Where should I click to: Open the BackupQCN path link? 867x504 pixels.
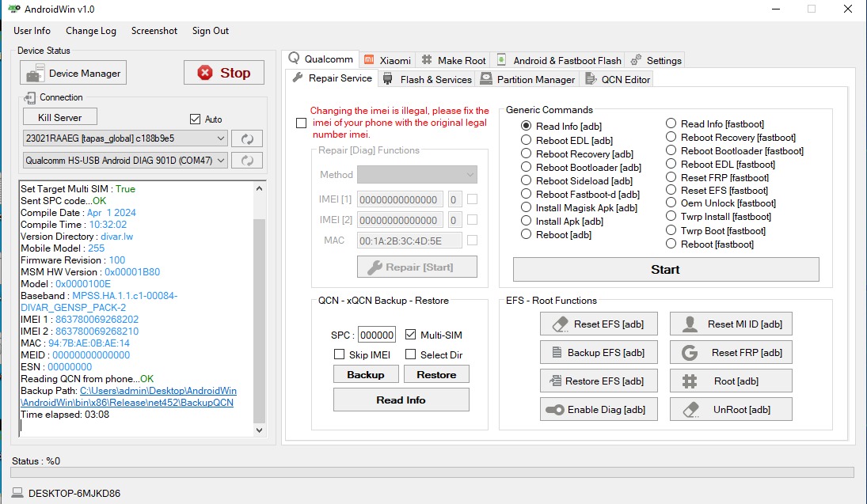coord(129,396)
